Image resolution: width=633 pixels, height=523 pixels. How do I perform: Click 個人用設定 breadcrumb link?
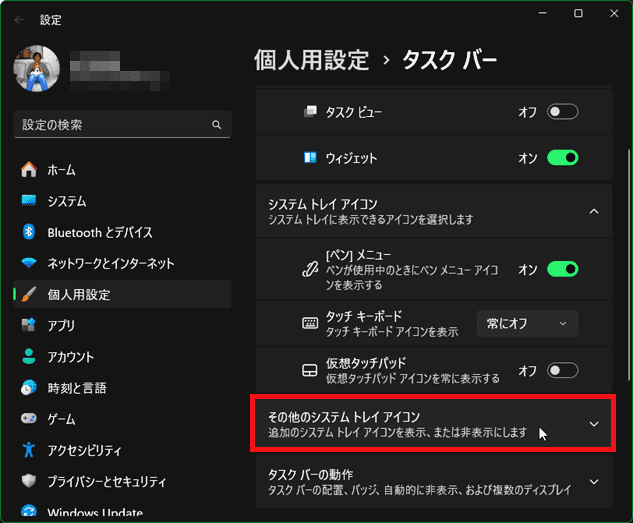312,60
